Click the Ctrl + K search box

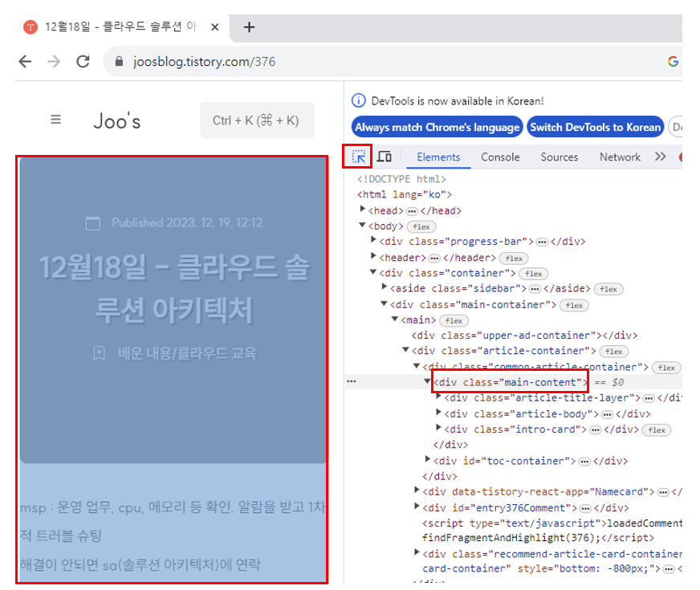[257, 120]
